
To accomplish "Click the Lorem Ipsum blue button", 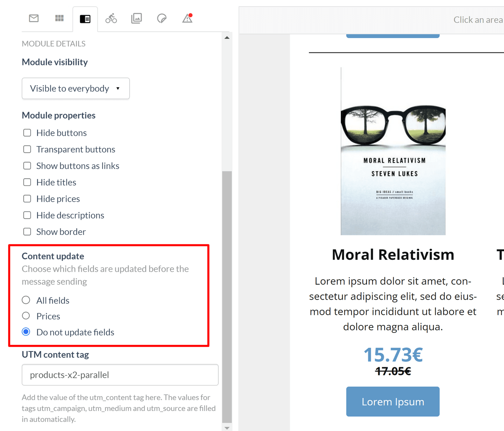I will pyautogui.click(x=393, y=402).
